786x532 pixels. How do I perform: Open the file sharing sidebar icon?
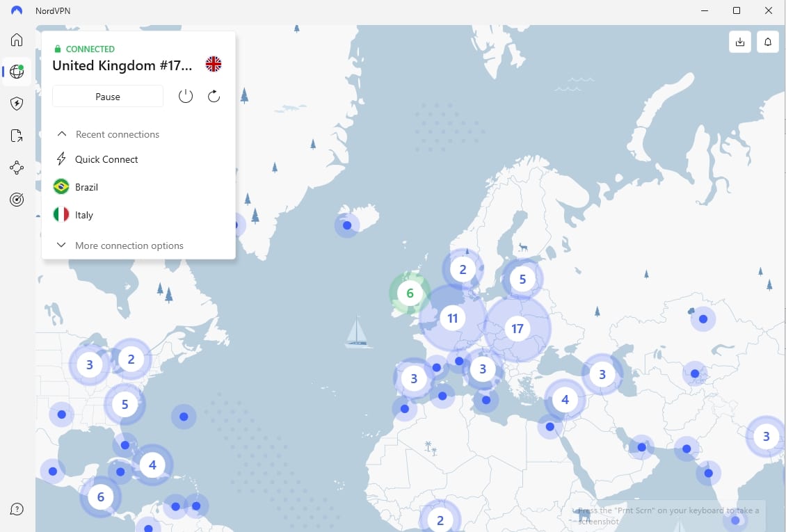click(x=17, y=136)
